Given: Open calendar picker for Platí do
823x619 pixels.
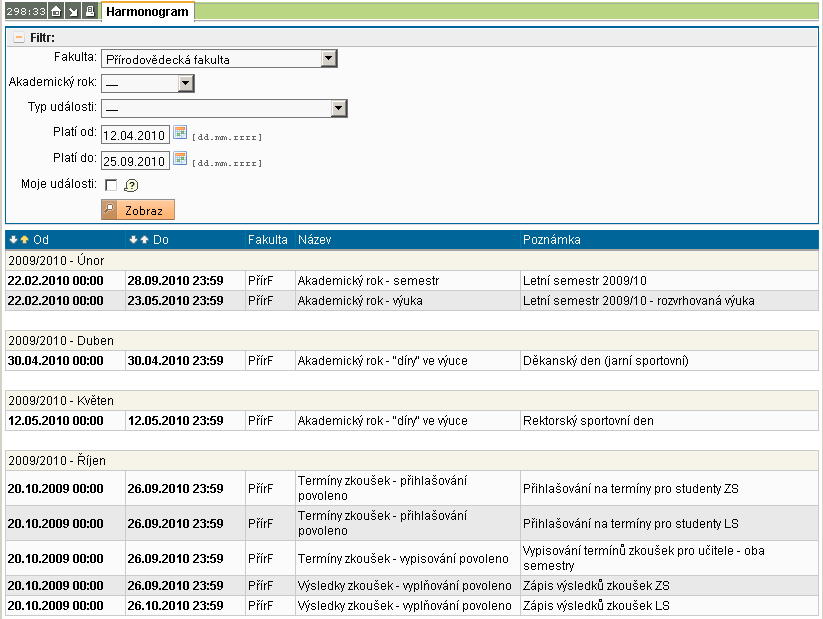Looking at the screenshot, I should click(180, 159).
